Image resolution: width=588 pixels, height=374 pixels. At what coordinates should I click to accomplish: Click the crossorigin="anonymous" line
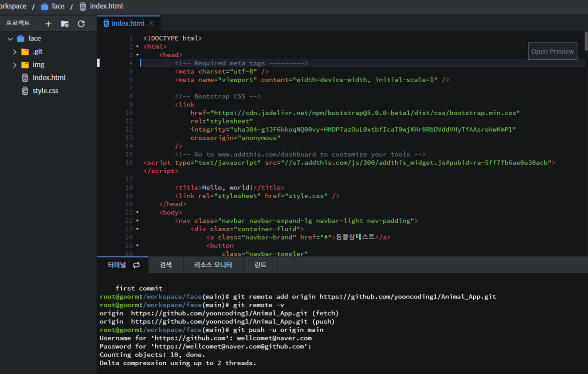(x=236, y=138)
